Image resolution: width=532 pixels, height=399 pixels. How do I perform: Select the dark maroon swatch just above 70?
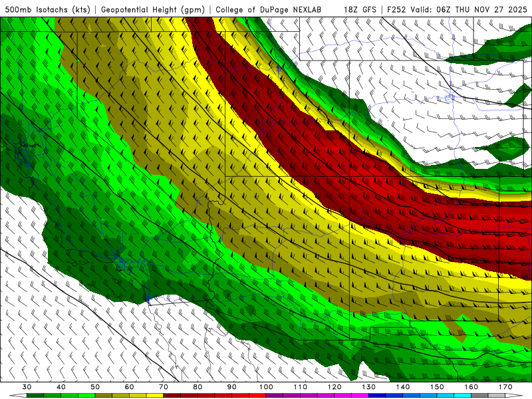(172, 396)
